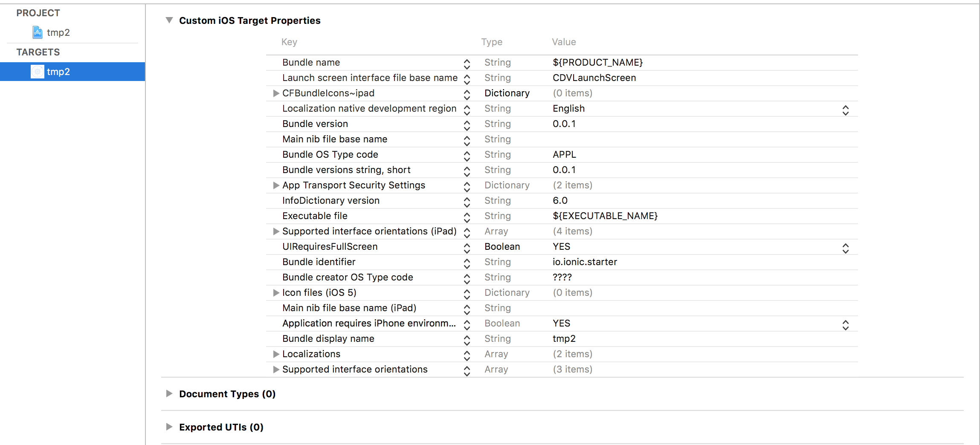Screen dimensions: 980x445
Task: Expand App Transport Security Settings row
Action: (276, 185)
